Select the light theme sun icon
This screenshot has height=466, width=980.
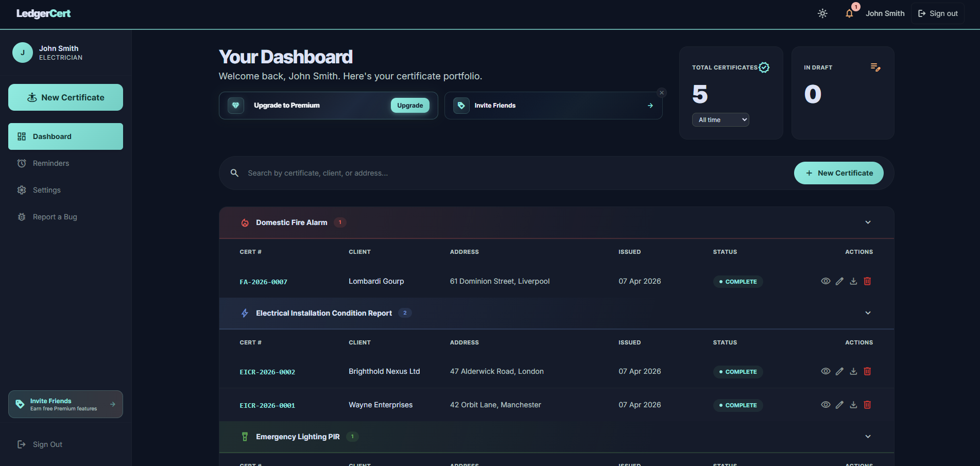pos(822,13)
